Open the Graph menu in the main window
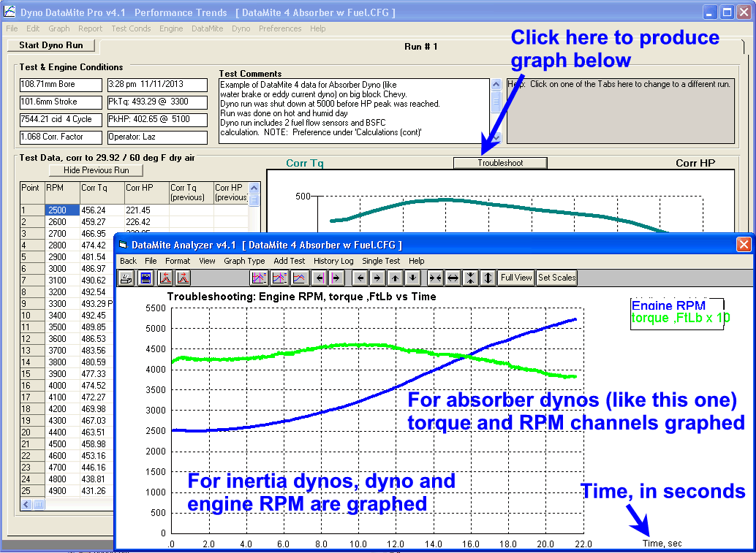 (58, 28)
